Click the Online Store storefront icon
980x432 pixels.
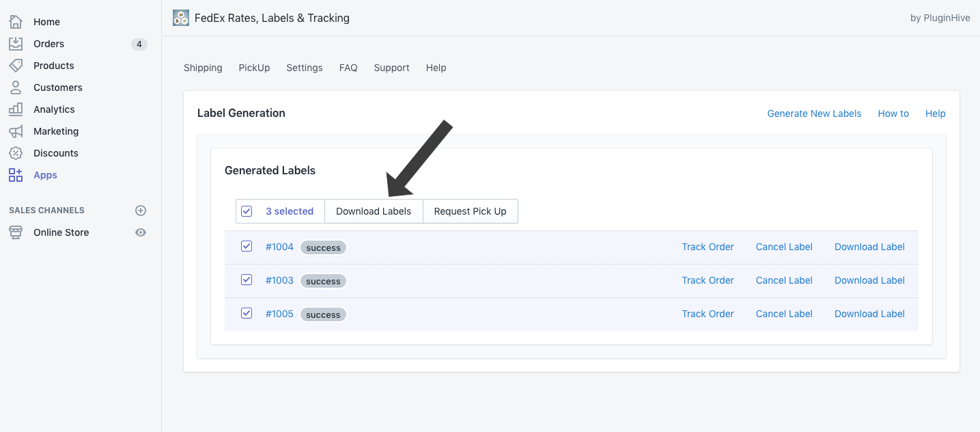pyautogui.click(x=16, y=232)
